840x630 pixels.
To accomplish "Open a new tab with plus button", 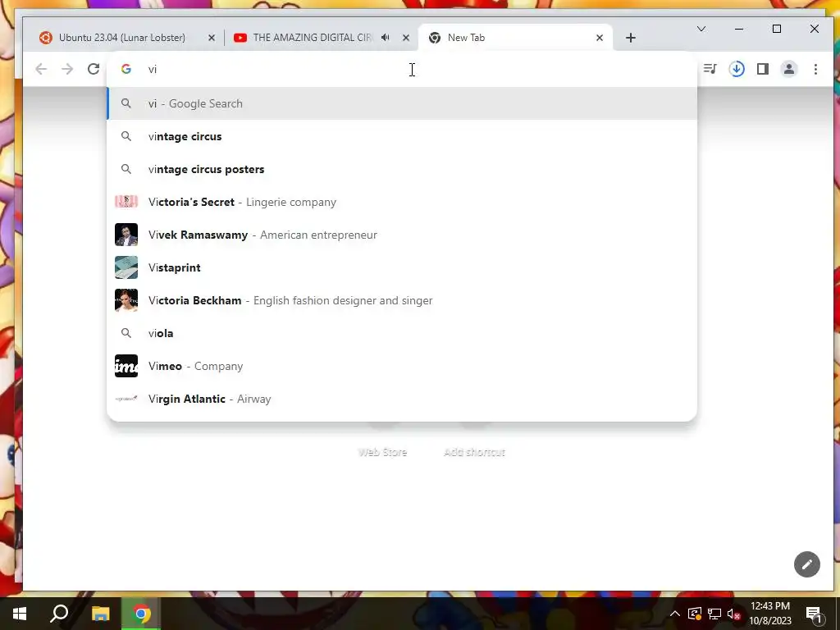I will 631,38.
